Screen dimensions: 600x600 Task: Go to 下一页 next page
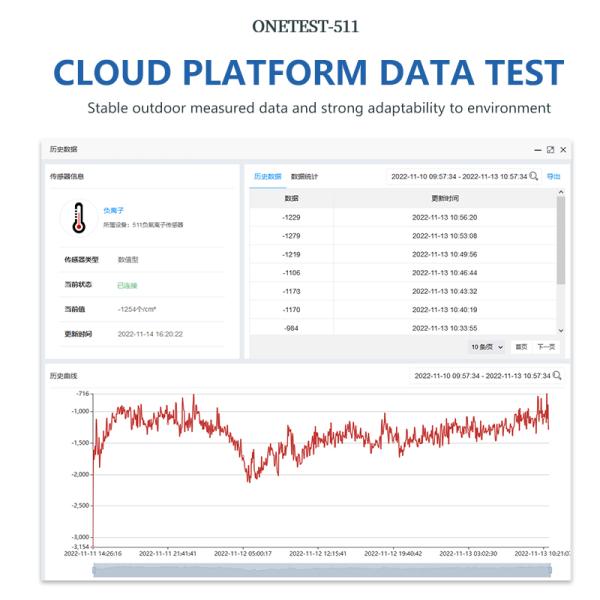[545, 346]
